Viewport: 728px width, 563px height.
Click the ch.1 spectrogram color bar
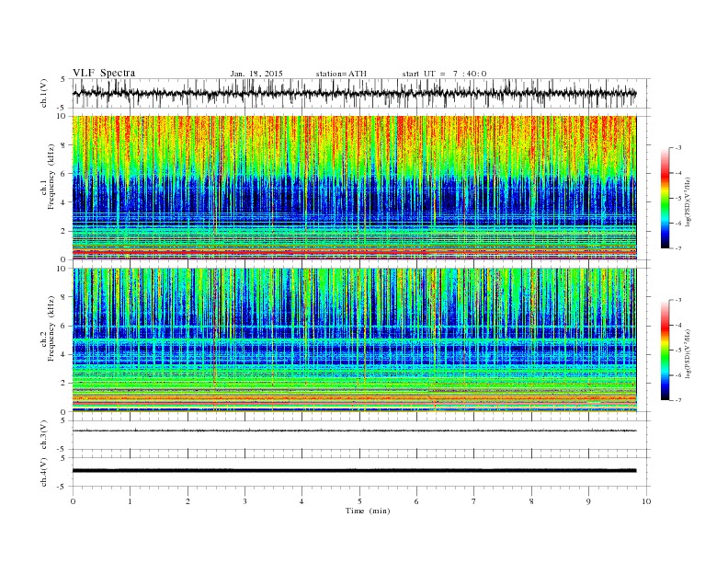[665, 198]
